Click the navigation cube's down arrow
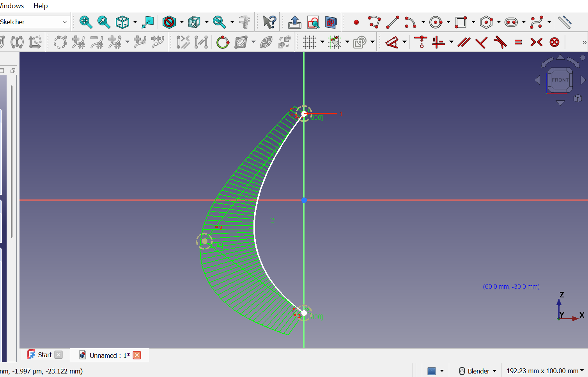Screen dimensions: 588x377 (x=560, y=103)
